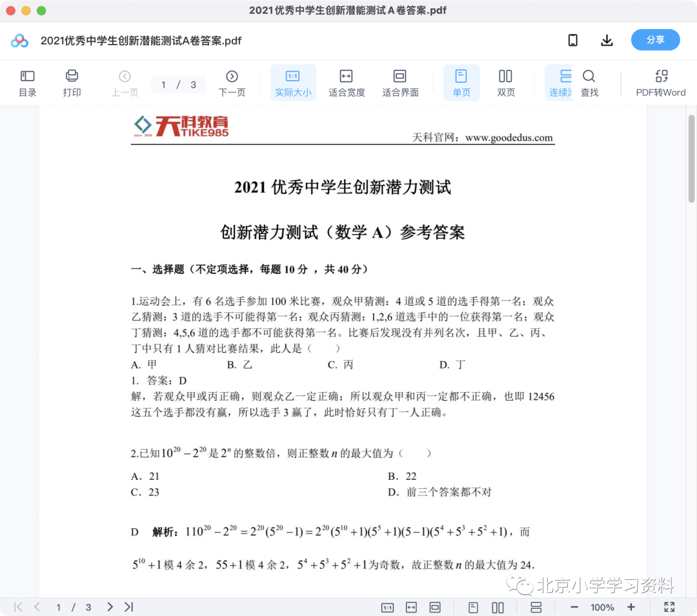This screenshot has height=616, width=697.
Task: Convert with PDF转Word tool
Action: (x=661, y=83)
